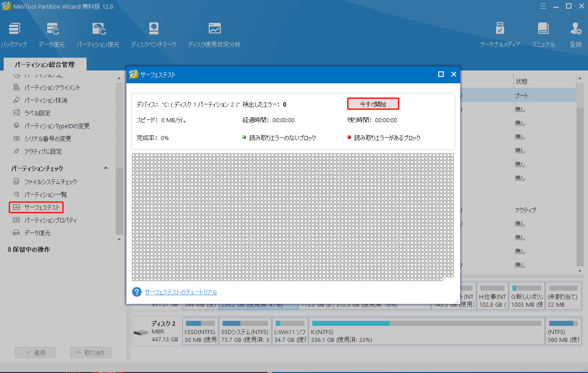Select サーフェステスト in sidebar
588x373 pixels.
pos(36,207)
